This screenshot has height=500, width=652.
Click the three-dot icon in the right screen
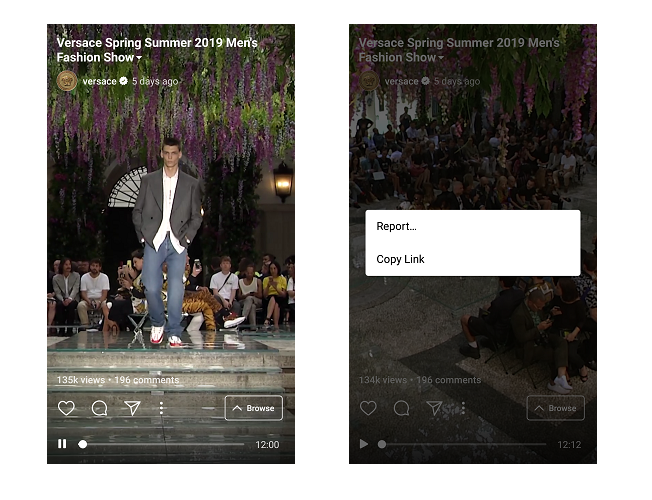coord(463,408)
